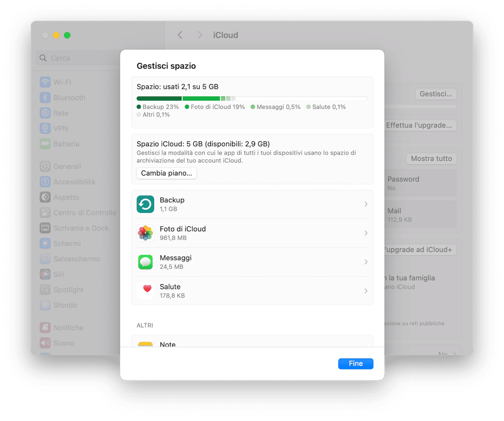Click the Wi-Fi icon in the sidebar
This screenshot has width=504, height=421.
pyautogui.click(x=45, y=82)
